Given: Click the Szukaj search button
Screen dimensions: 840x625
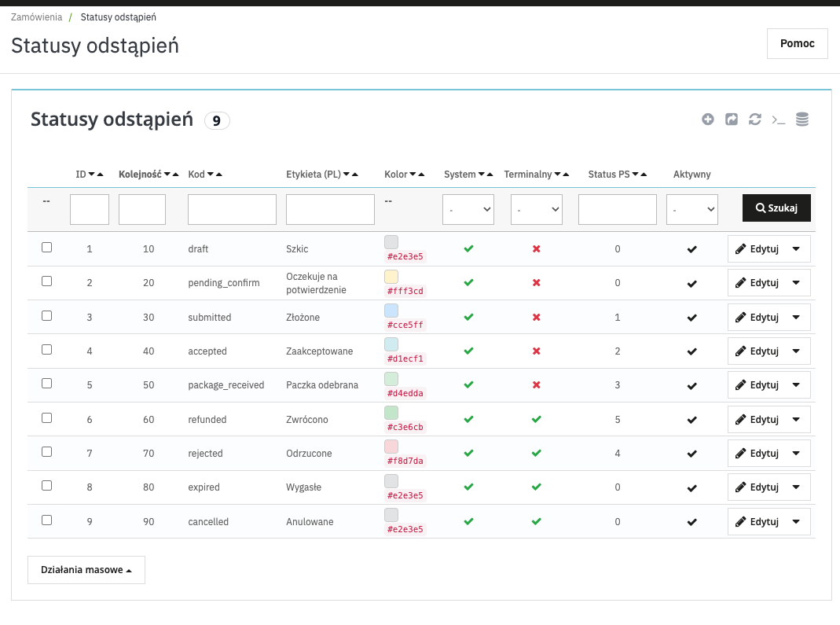Looking at the screenshot, I should pyautogui.click(x=776, y=208).
